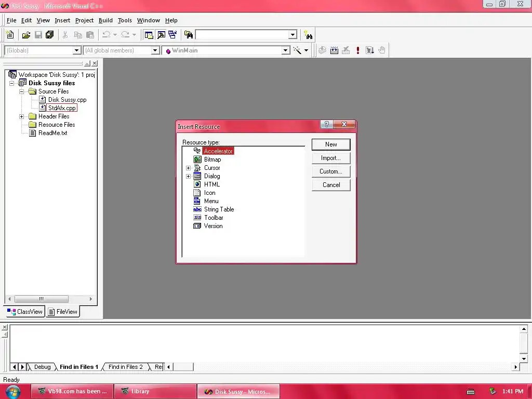Select the String Table resource type

click(219, 209)
